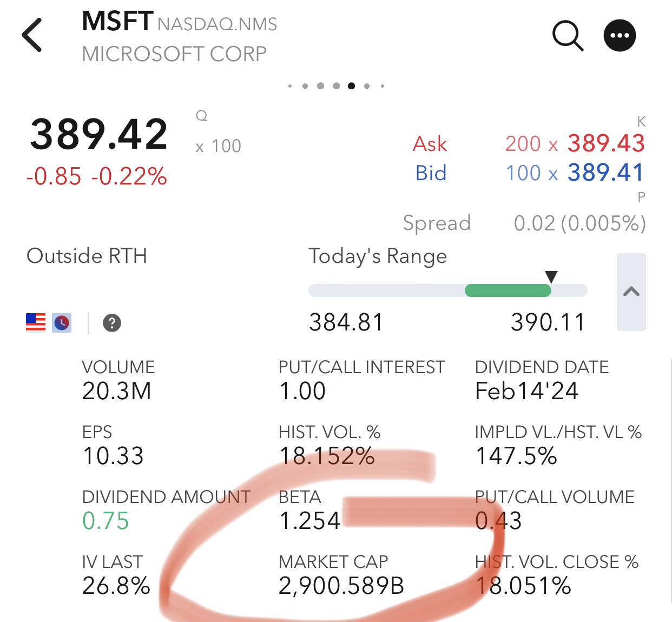Viewport: 672px width, 622px height.
Task: Tap the VOLUME 20.3M field
Action: click(118, 380)
